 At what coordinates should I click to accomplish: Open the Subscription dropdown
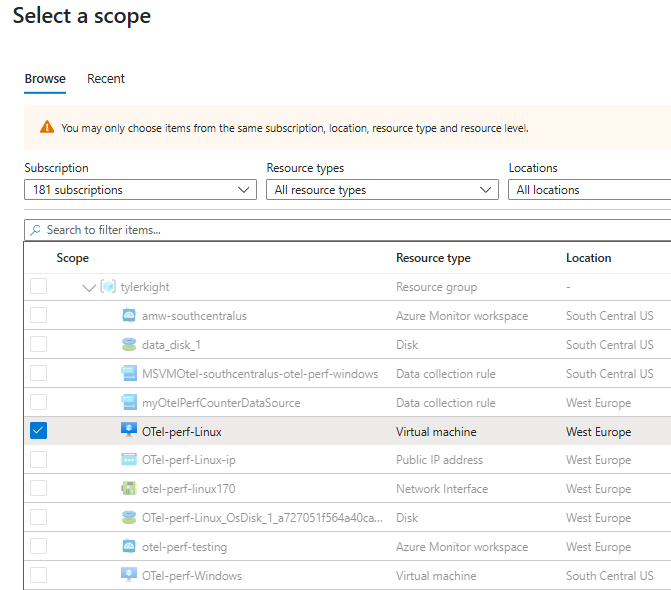[x=140, y=190]
